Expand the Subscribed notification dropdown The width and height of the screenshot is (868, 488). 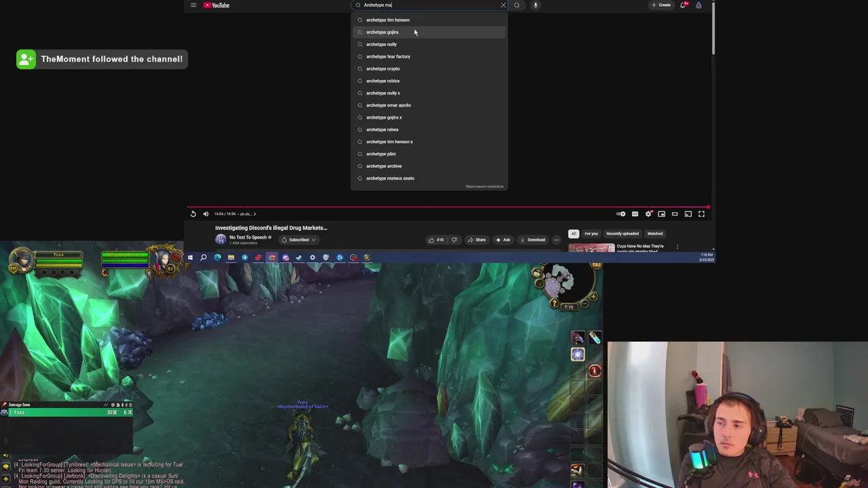(298, 239)
